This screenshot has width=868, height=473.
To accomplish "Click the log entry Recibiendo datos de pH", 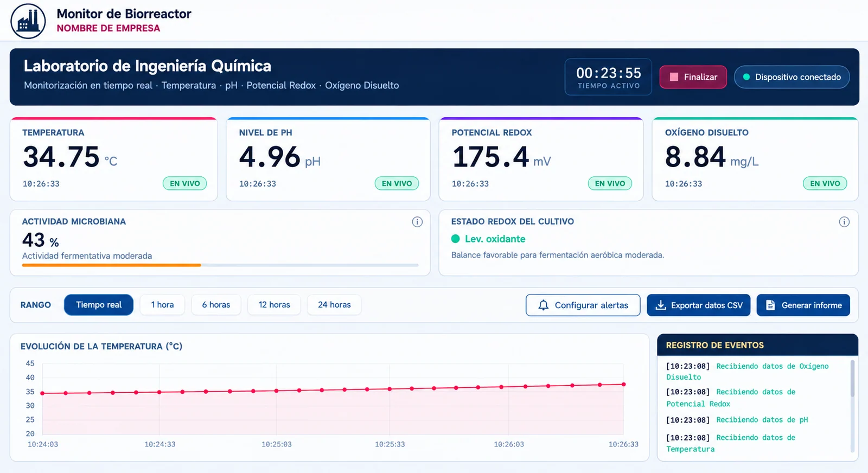I will tap(737, 420).
